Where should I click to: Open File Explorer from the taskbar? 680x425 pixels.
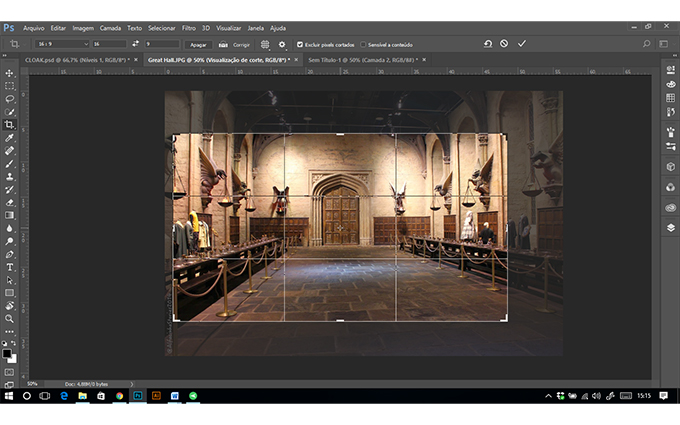[x=82, y=396]
